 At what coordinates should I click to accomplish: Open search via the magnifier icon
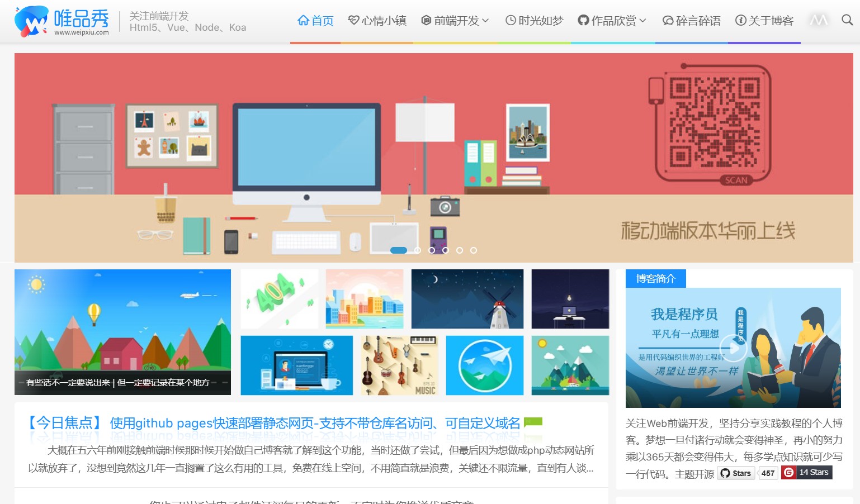847,20
